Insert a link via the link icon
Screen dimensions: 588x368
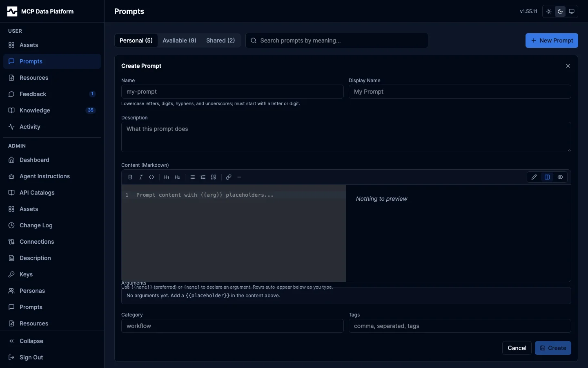[x=229, y=177]
